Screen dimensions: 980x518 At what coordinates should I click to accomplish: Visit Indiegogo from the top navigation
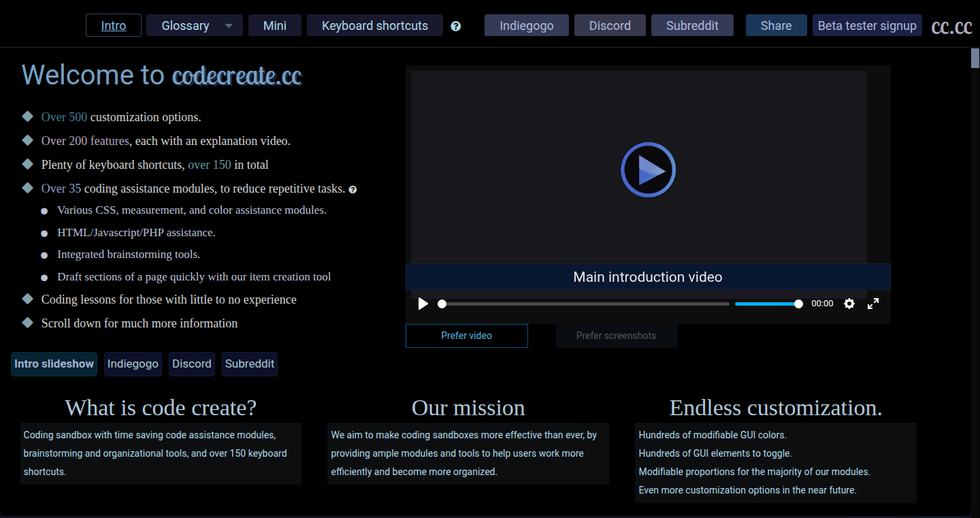pyautogui.click(x=527, y=25)
